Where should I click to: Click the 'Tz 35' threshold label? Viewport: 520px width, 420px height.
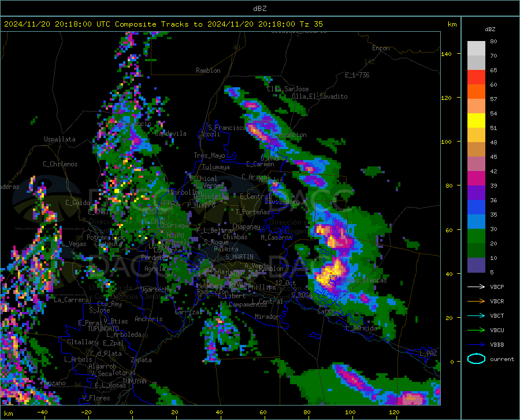[311, 24]
